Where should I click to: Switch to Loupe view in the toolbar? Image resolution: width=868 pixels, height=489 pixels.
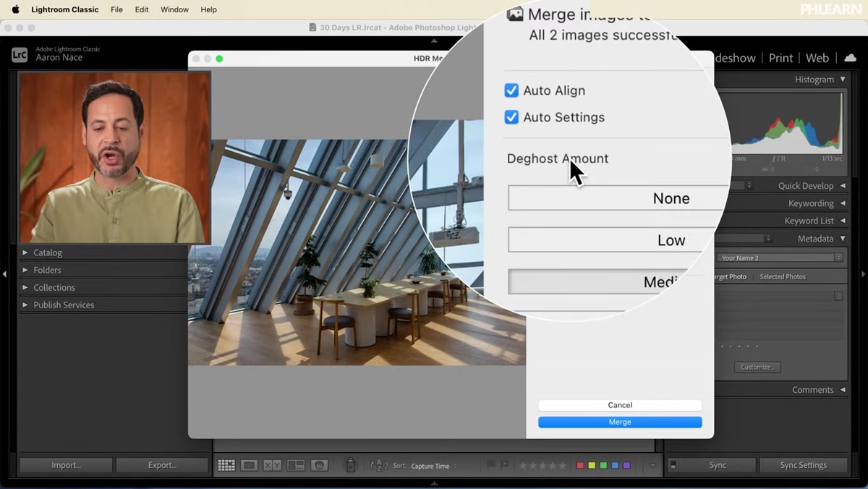(250, 466)
